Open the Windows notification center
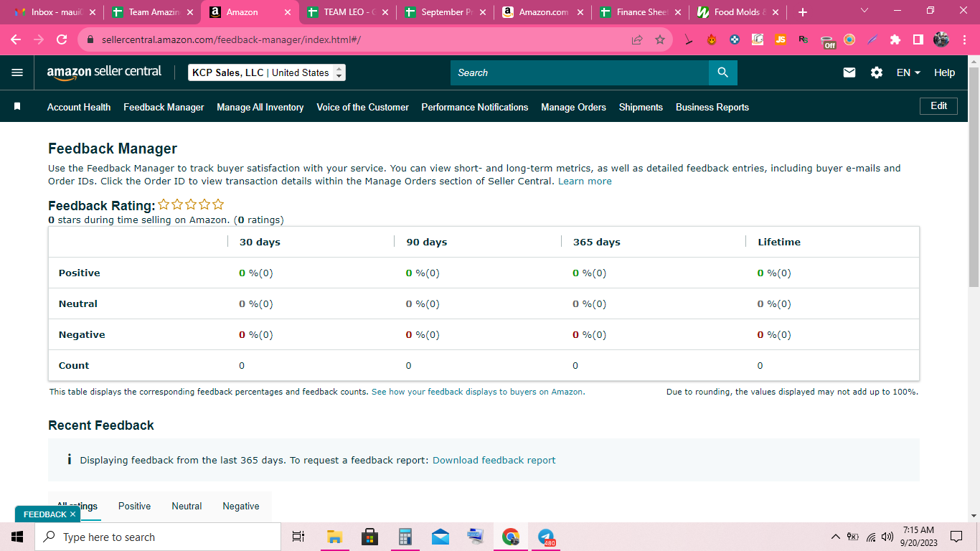Image resolution: width=980 pixels, height=551 pixels. coord(956,537)
